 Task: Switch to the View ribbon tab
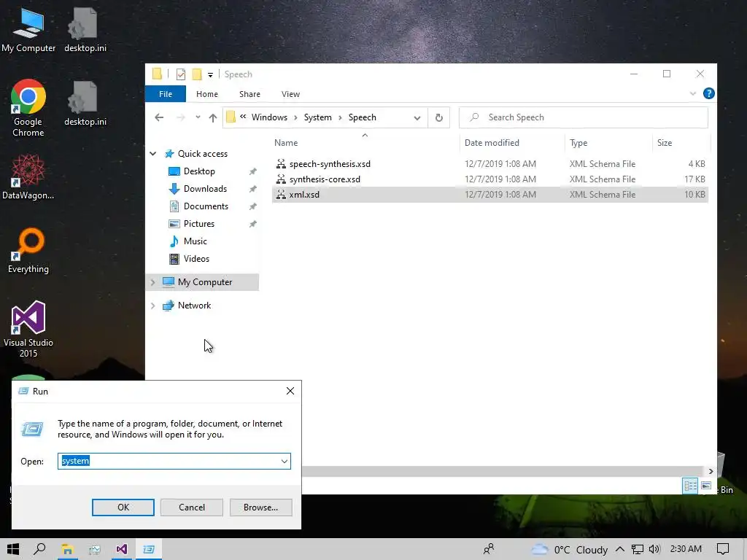click(290, 94)
